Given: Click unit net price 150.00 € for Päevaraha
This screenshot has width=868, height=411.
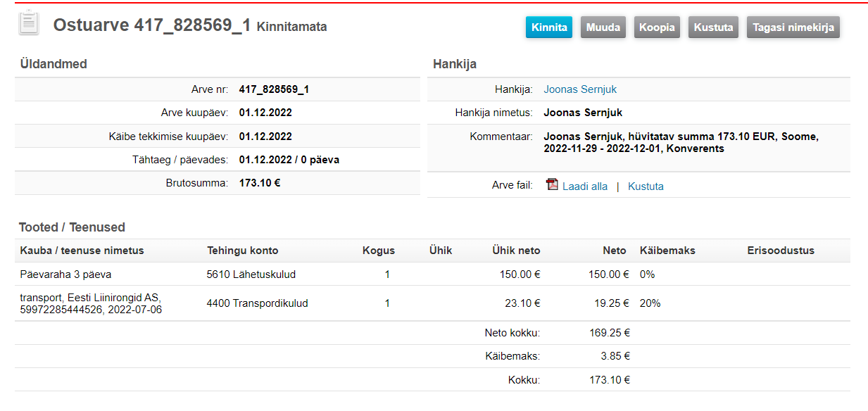Looking at the screenshot, I should [520, 274].
